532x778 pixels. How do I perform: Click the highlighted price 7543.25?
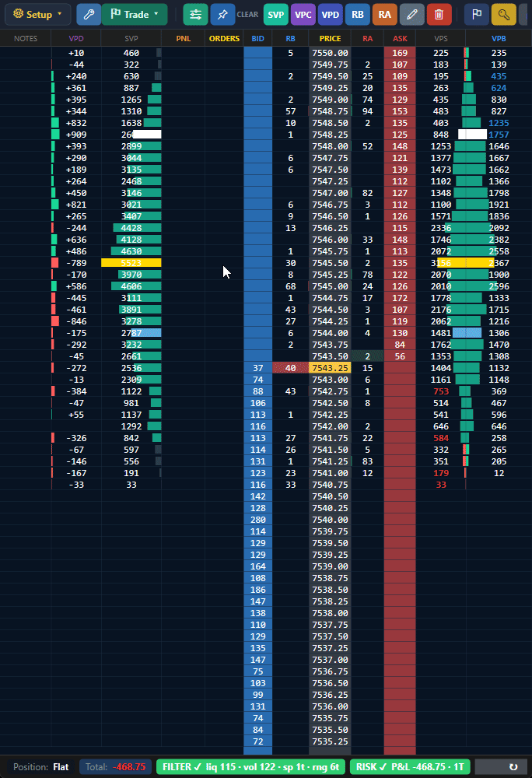pyautogui.click(x=331, y=368)
